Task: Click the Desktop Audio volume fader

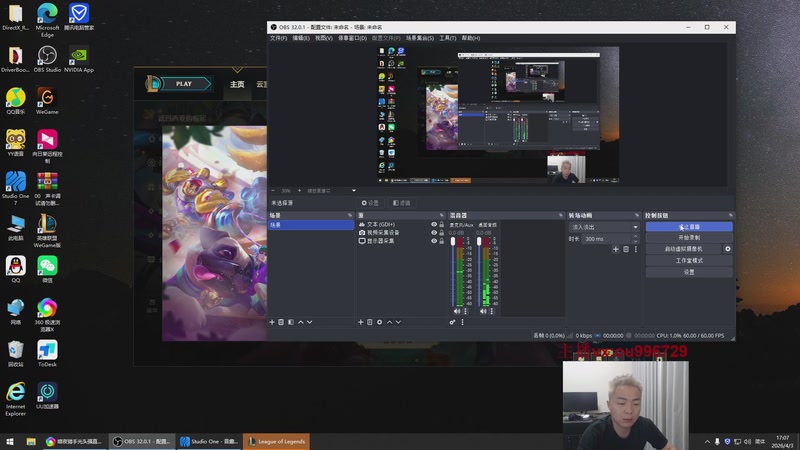Action: point(479,241)
